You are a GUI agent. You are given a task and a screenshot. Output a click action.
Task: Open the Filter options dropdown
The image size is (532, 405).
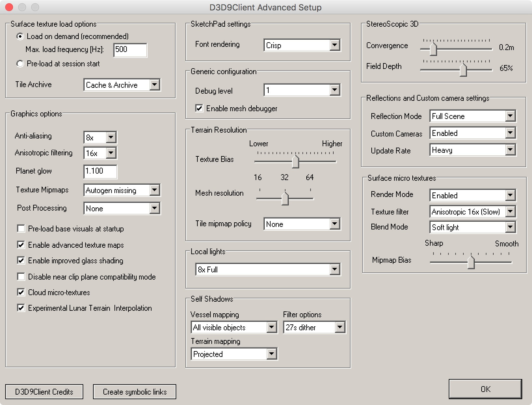click(x=314, y=327)
